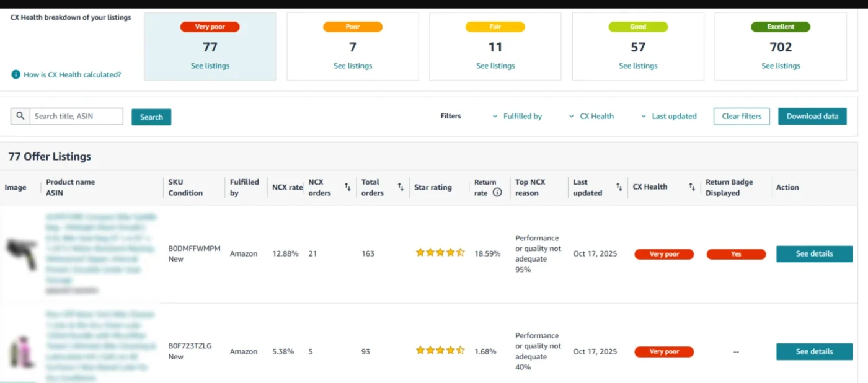Click the Clear filters button
This screenshot has height=383, width=868.
click(742, 116)
